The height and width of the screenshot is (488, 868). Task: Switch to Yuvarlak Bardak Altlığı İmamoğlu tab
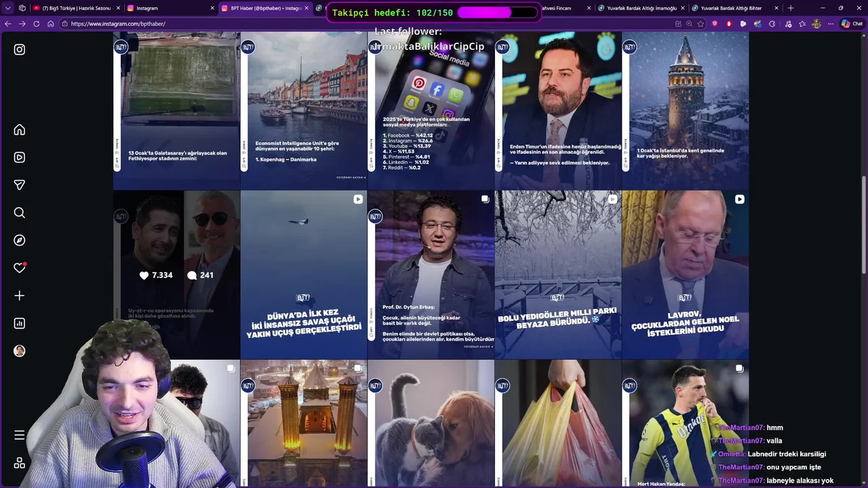[641, 8]
